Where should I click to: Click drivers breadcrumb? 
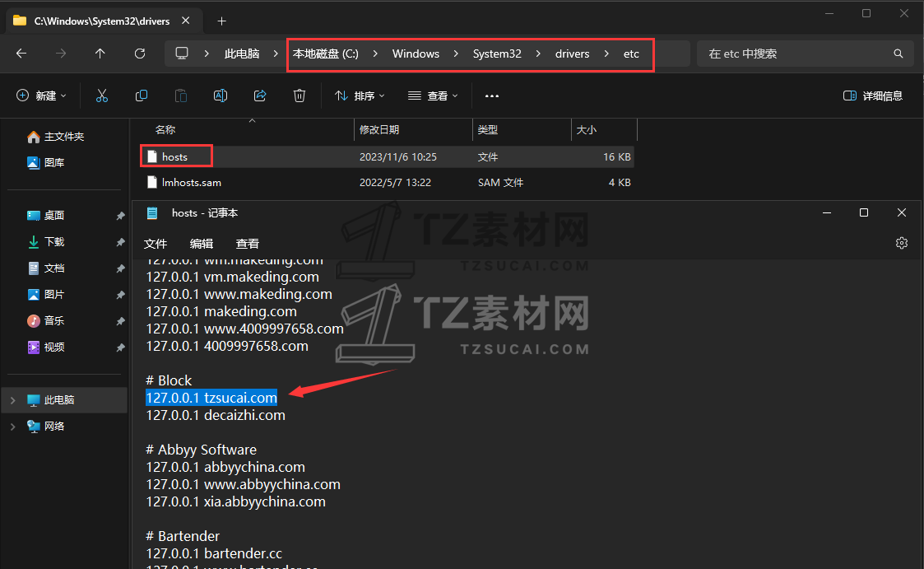(x=572, y=54)
